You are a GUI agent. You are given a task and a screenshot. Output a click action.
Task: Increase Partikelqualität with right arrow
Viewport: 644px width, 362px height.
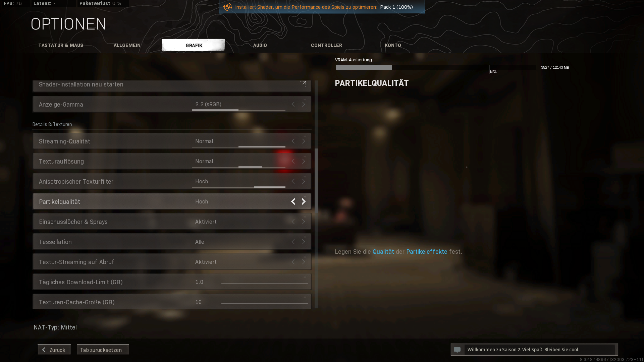[x=304, y=201]
